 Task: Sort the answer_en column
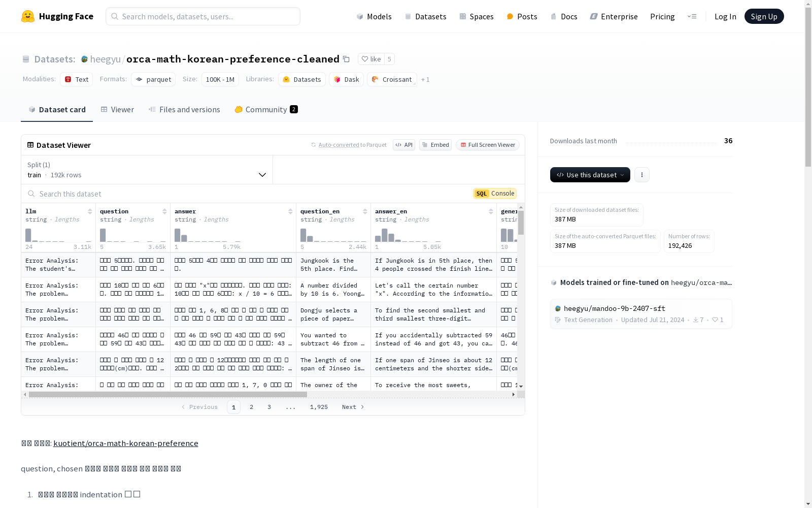[x=491, y=211]
